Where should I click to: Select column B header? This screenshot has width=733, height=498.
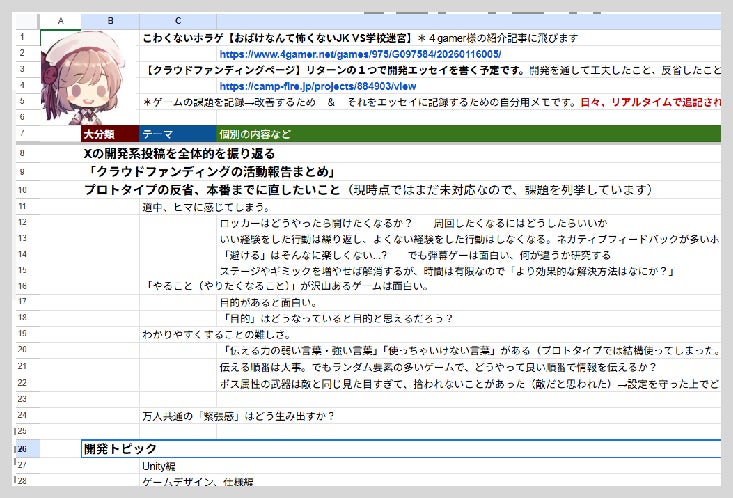click(110, 21)
